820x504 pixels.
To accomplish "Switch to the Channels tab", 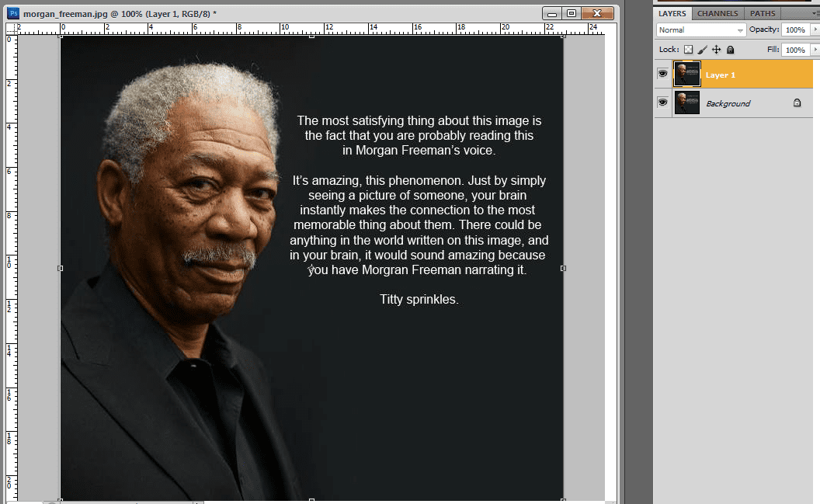I will 717,14.
